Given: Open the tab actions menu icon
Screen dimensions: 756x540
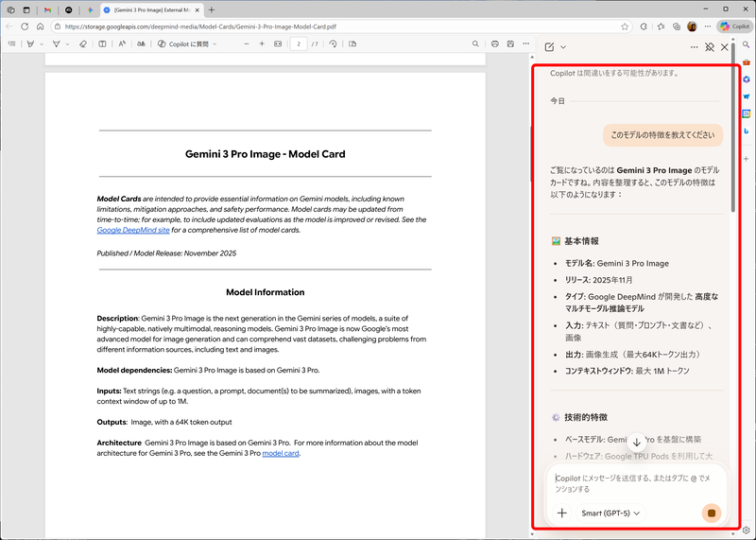Looking at the screenshot, I should (26, 9).
